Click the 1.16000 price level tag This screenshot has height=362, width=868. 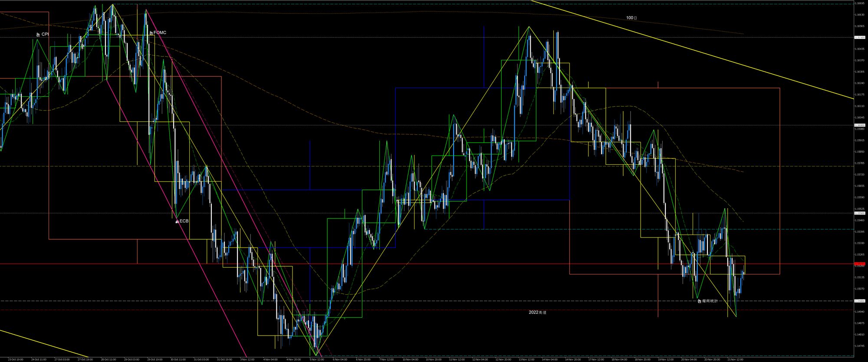coord(859,125)
